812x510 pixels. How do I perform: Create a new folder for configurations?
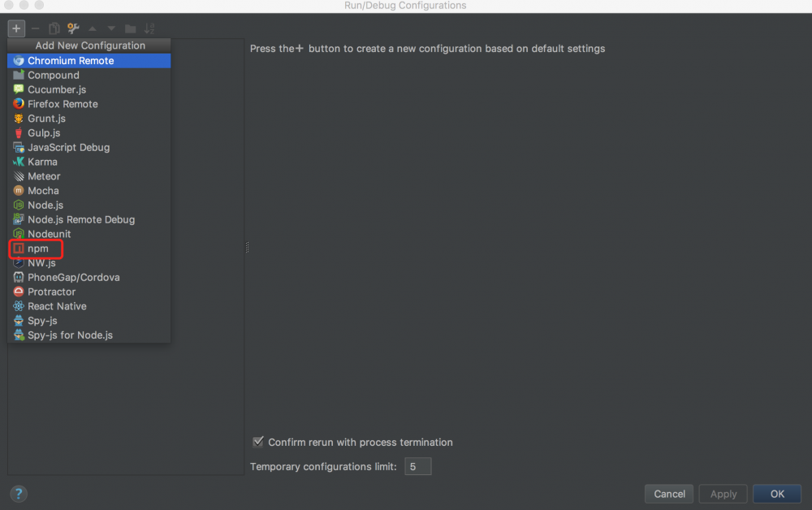130,28
